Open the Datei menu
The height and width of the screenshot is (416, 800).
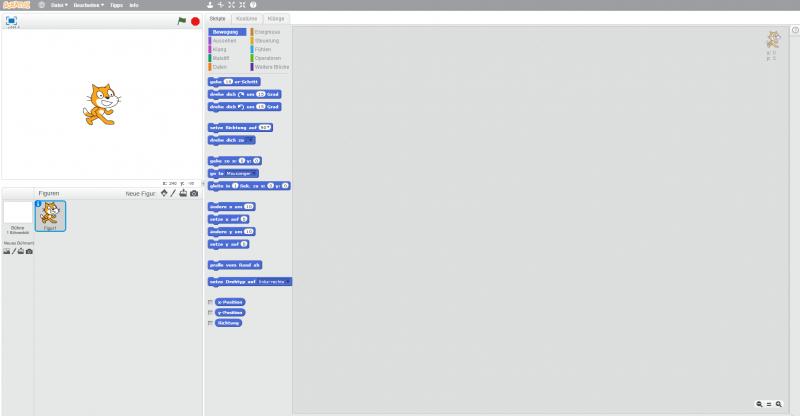59,5
